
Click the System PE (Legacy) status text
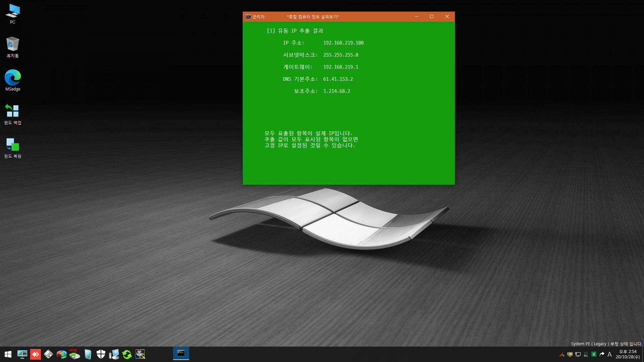606,344
